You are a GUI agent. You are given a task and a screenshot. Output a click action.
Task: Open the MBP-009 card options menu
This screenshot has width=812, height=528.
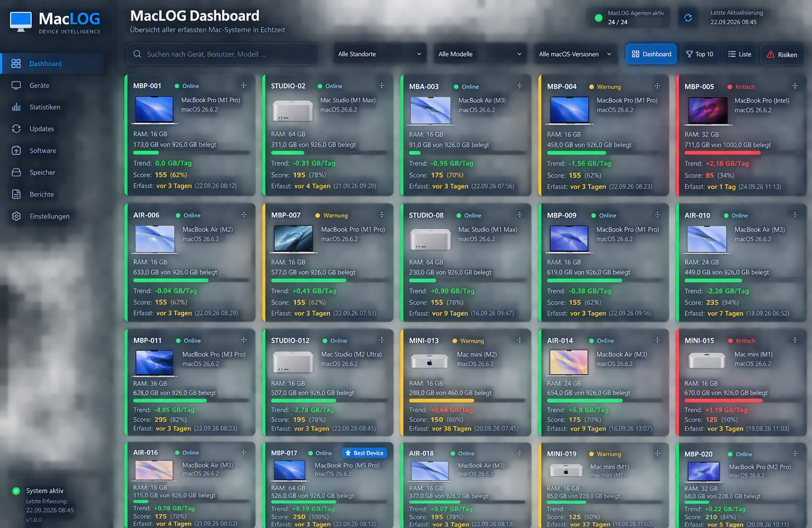click(658, 215)
